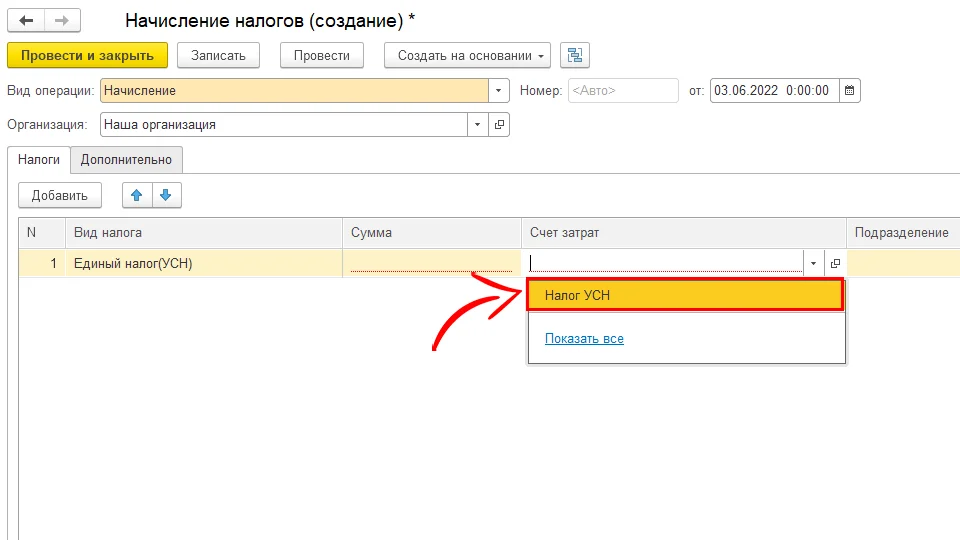Open the organization record via icon

point(499,125)
